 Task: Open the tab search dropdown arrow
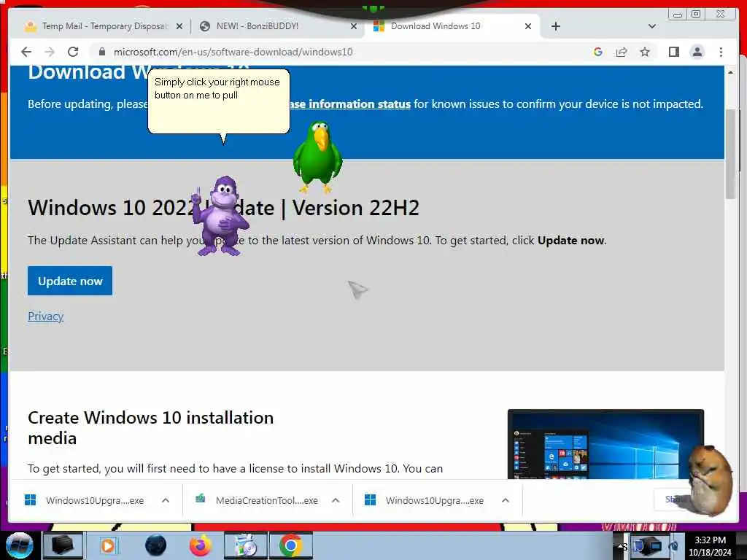[652, 26]
